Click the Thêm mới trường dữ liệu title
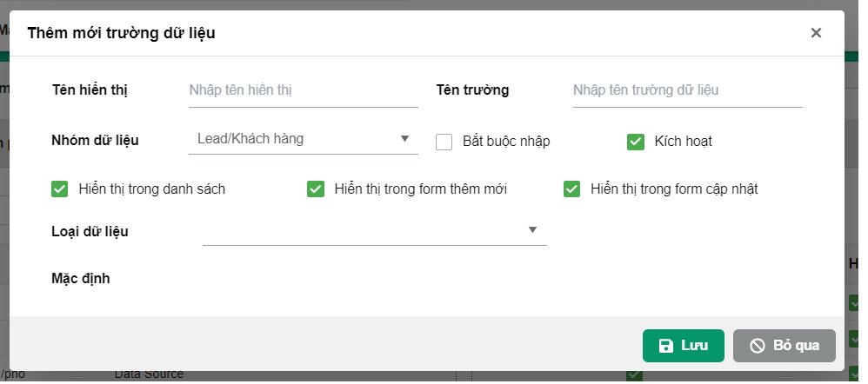 coord(122,33)
